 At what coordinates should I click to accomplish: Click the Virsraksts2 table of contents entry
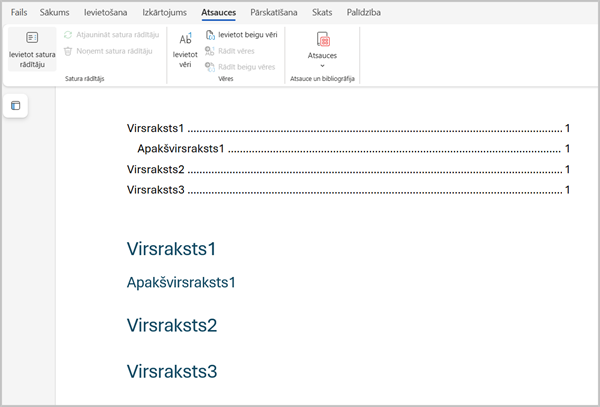[348, 169]
